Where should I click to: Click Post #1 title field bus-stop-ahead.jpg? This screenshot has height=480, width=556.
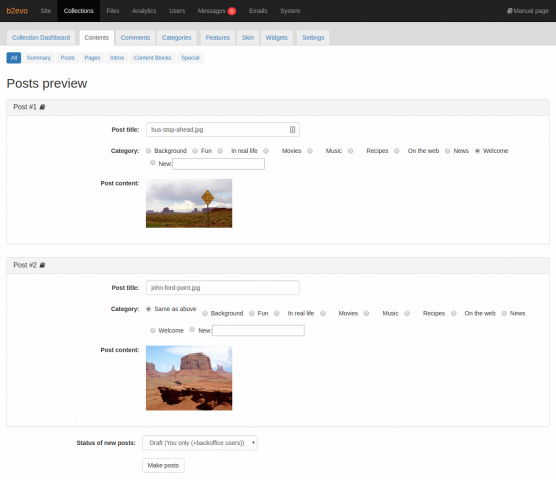(223, 130)
